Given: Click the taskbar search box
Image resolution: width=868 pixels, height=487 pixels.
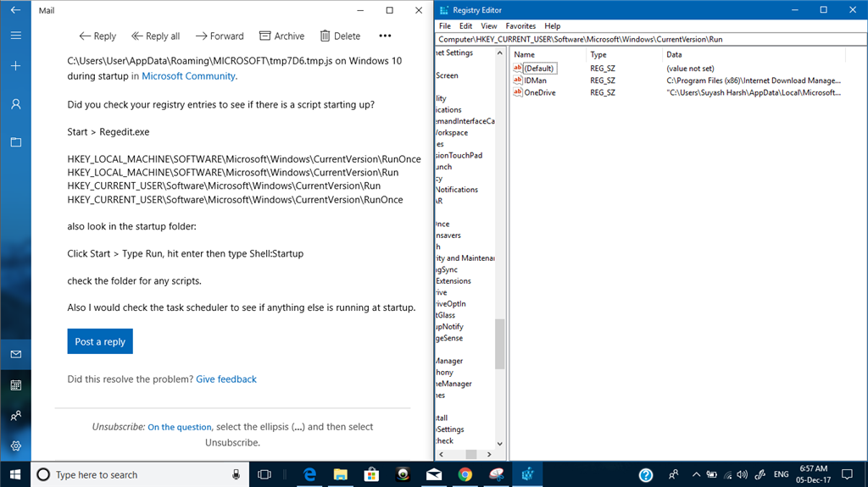Looking at the screenshot, I should [x=142, y=474].
